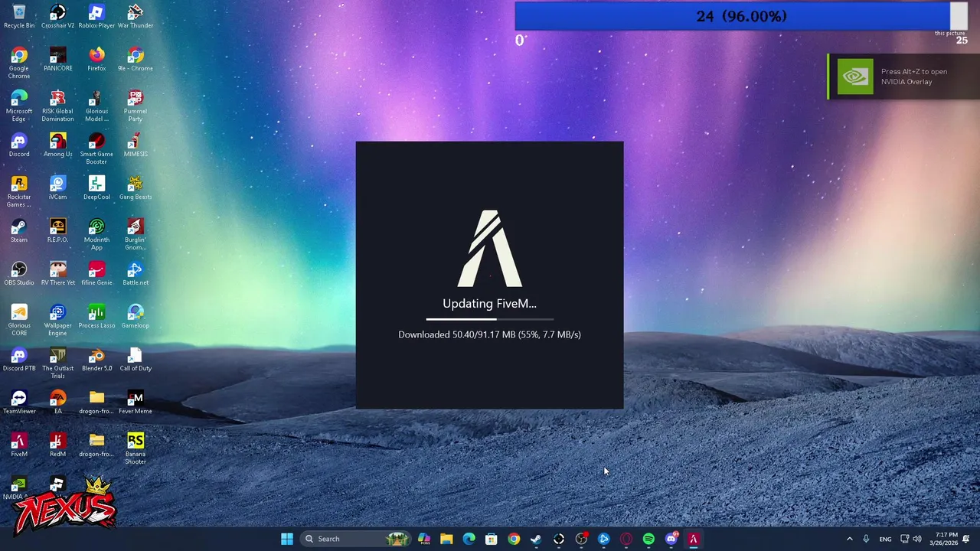Open the Roblox Player shortcut
The image size is (980, 551).
tap(96, 16)
